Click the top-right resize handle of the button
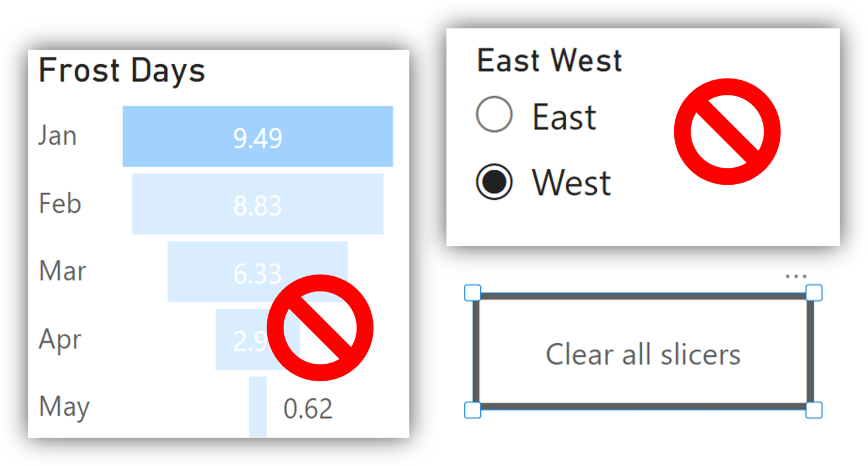 click(814, 293)
